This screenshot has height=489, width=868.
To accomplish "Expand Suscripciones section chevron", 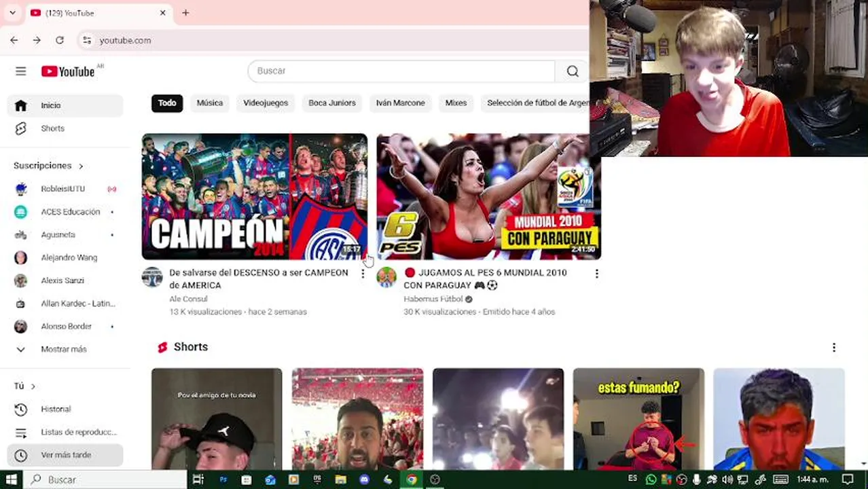I will (81, 166).
